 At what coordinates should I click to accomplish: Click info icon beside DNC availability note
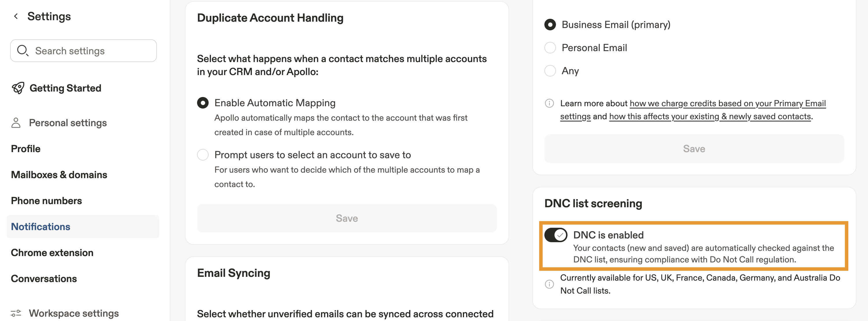coord(549,284)
